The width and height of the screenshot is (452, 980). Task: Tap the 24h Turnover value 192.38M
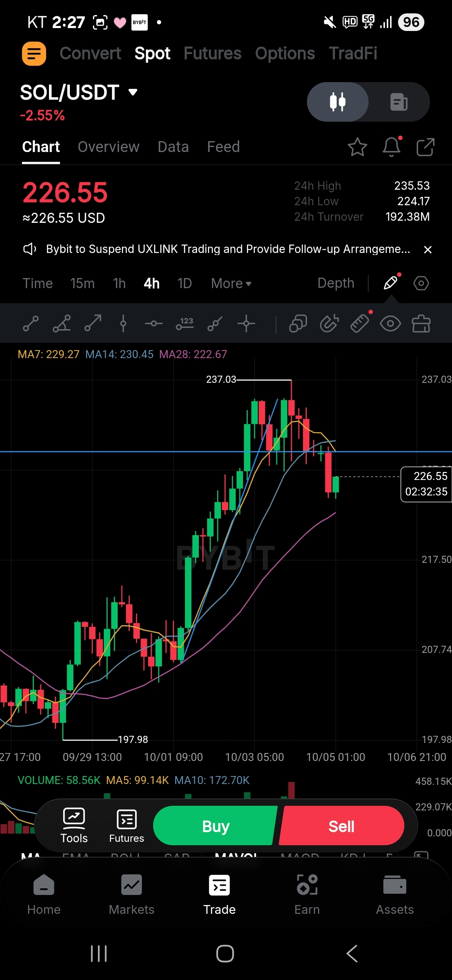click(x=408, y=217)
